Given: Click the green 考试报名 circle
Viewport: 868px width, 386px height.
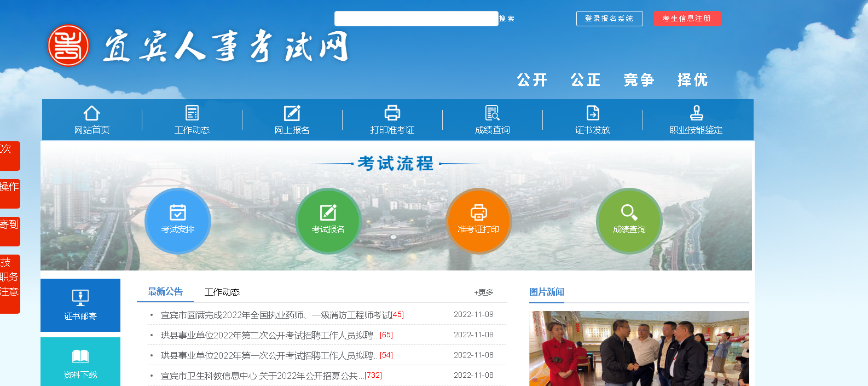Looking at the screenshot, I should [x=328, y=221].
